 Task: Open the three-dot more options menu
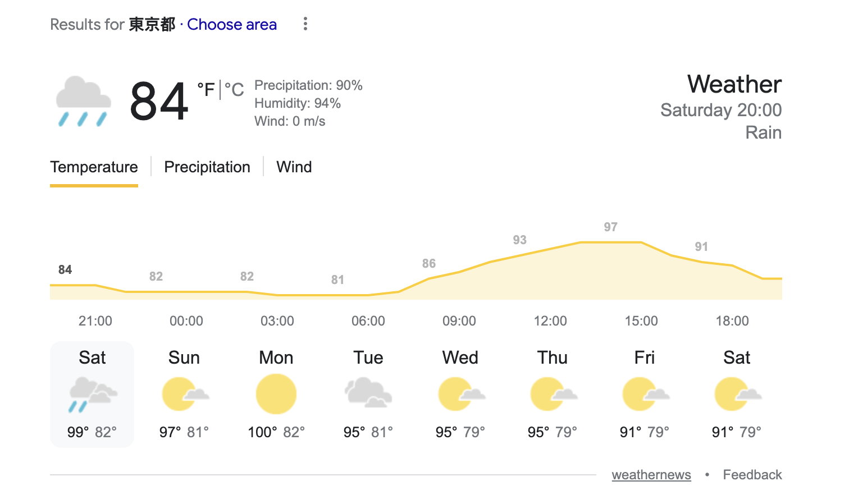point(305,24)
